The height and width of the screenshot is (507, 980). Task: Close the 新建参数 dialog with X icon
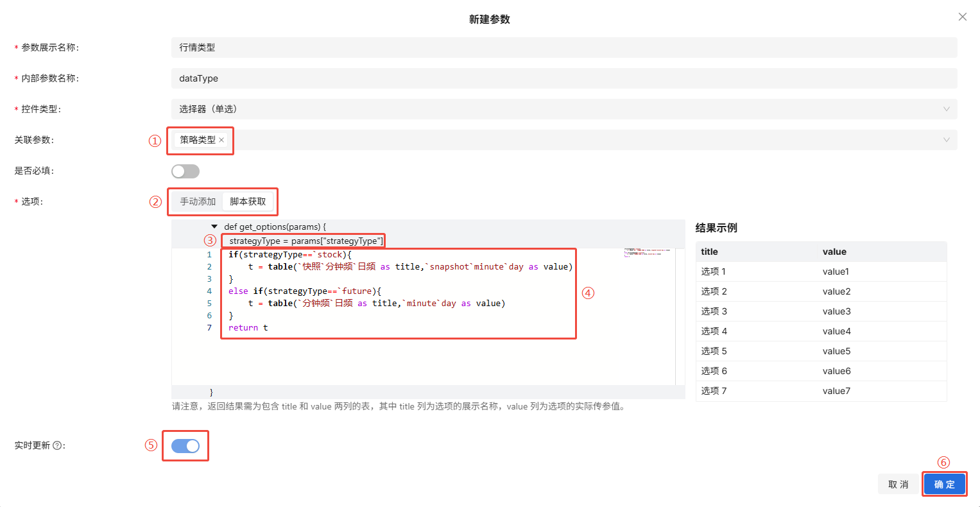point(962,17)
